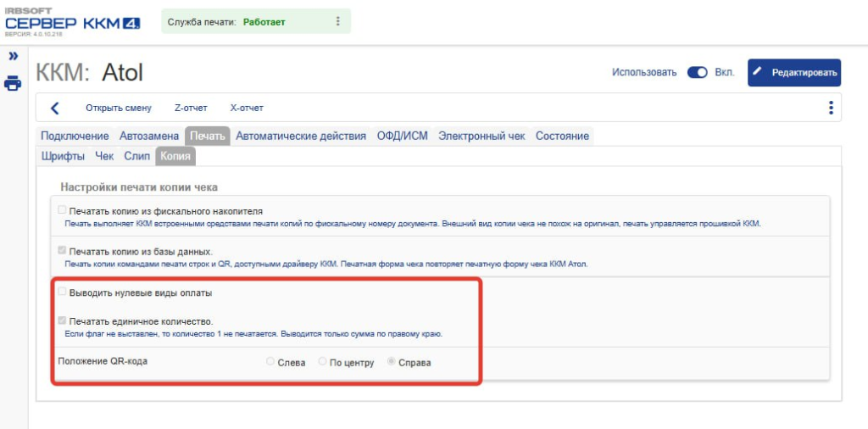Select QR position По центру radio button
This screenshot has width=868, height=429.
322,362
